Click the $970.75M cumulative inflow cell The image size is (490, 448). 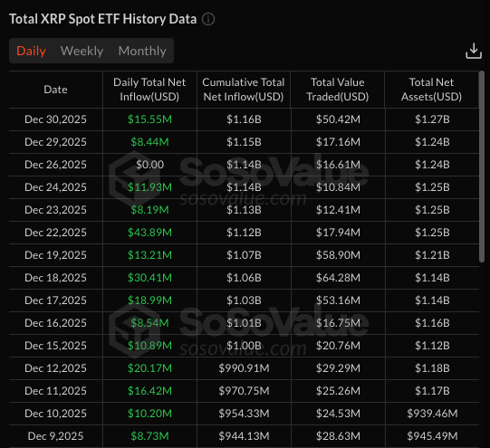(244, 391)
